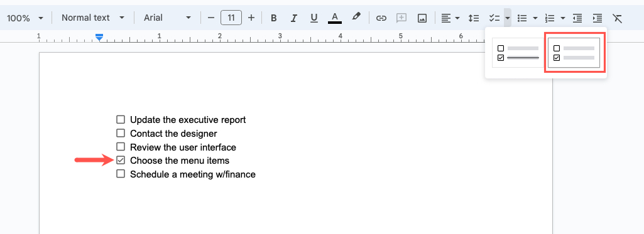Viewport: 644px width, 234px height.
Task: Open the Normal text style dropdown
Action: tap(93, 18)
